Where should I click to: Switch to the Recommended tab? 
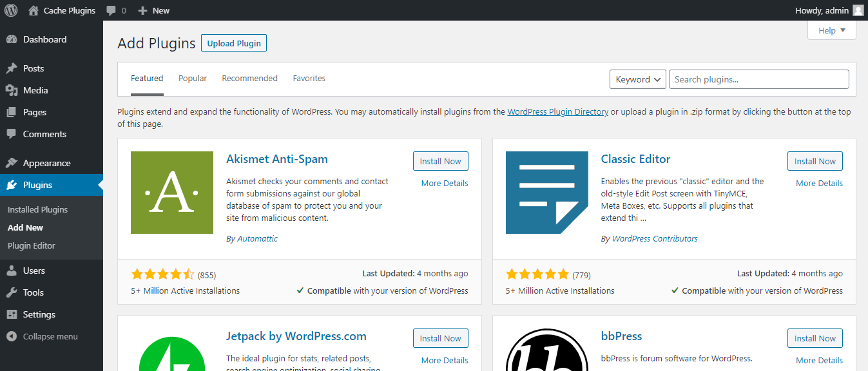click(x=249, y=79)
